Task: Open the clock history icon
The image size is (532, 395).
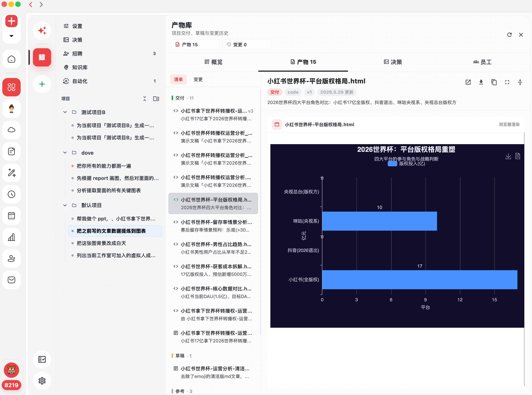Action: coord(11,194)
